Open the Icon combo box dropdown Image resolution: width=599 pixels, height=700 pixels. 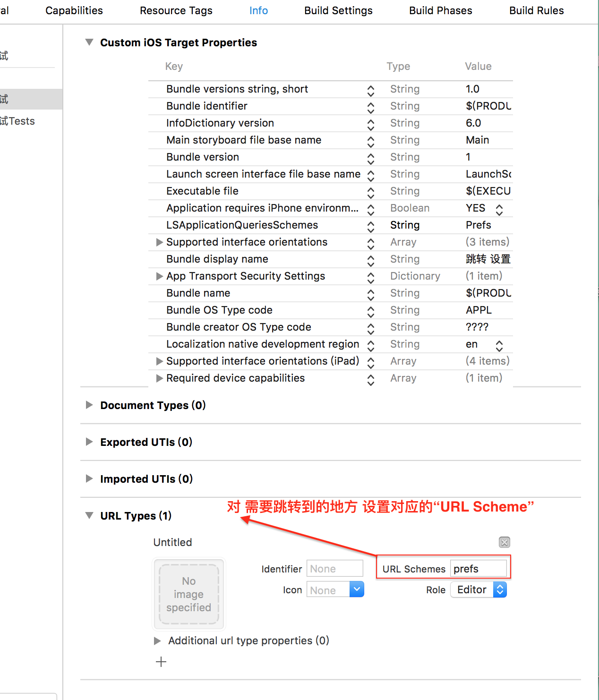(x=357, y=589)
